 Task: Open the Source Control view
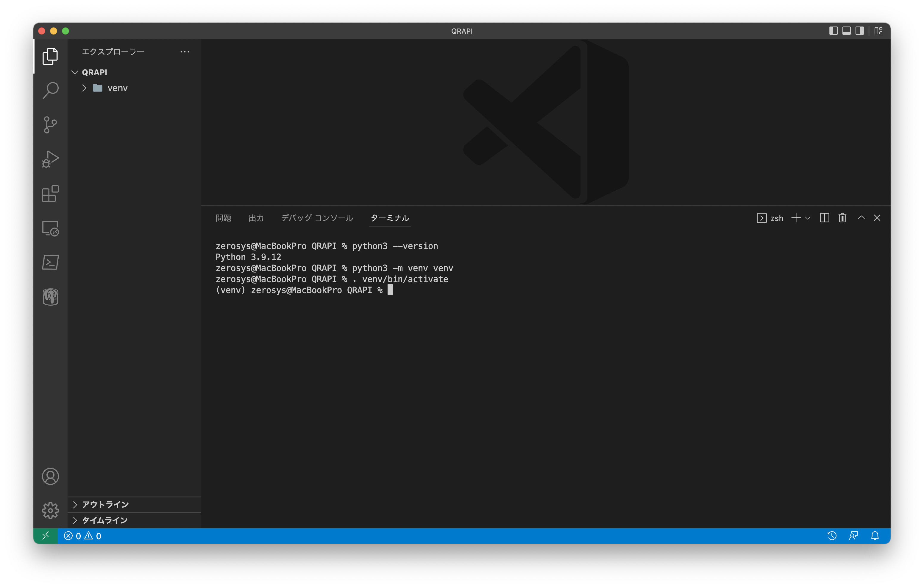click(x=50, y=125)
